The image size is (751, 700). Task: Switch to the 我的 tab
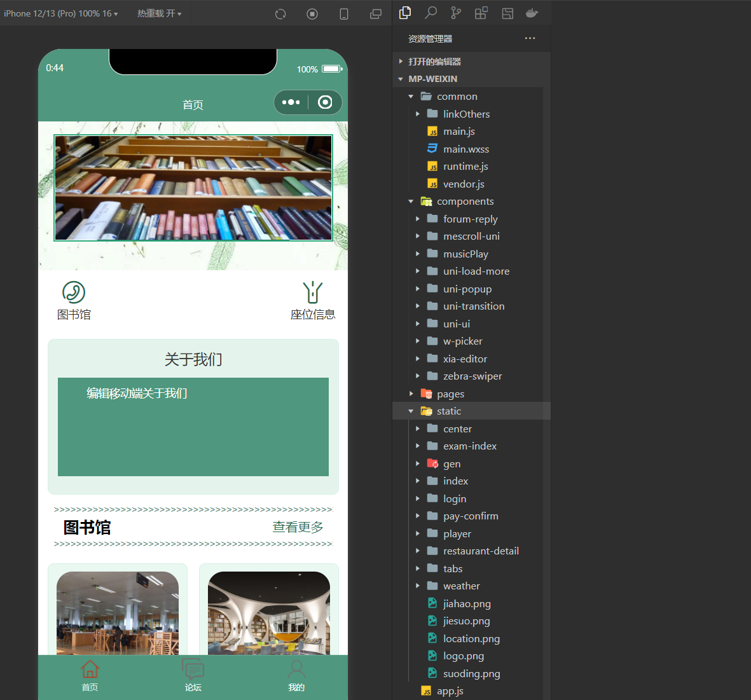click(296, 676)
